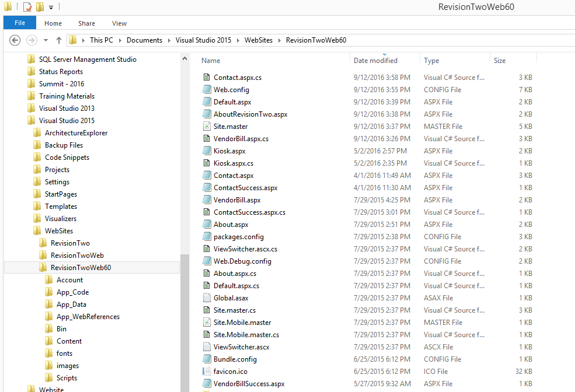Click the Projects folder icon in tree
Image resolution: width=575 pixels, height=392 pixels.
[37, 169]
